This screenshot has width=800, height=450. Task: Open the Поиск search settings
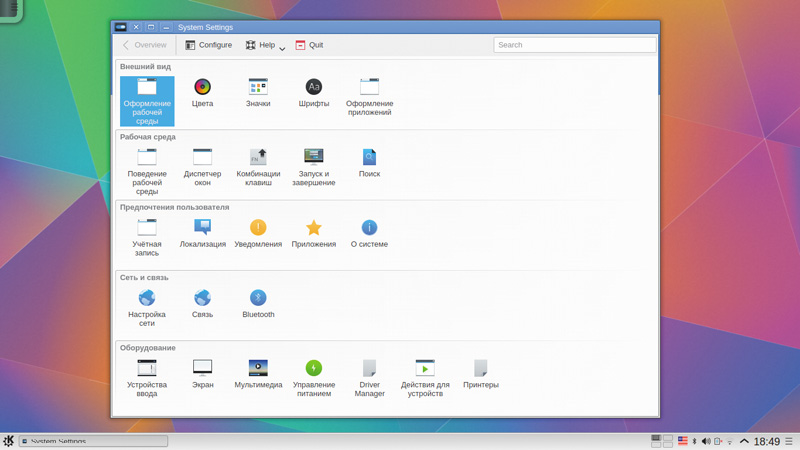tap(369, 163)
